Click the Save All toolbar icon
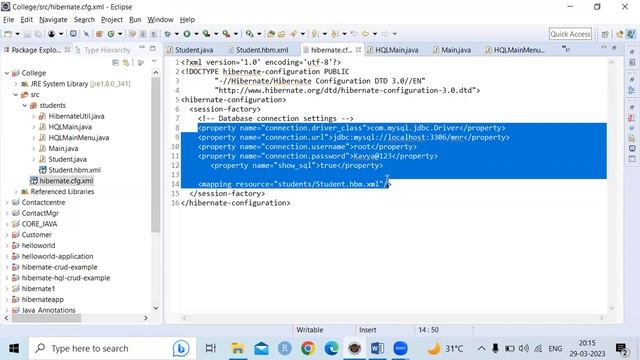Viewport: 640px width, 360px height. click(38, 34)
